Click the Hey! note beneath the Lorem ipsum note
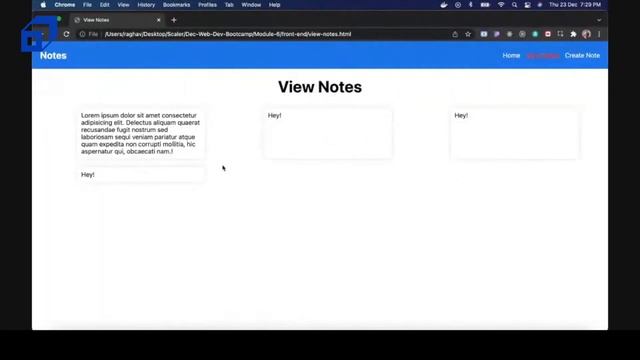 coord(142,175)
